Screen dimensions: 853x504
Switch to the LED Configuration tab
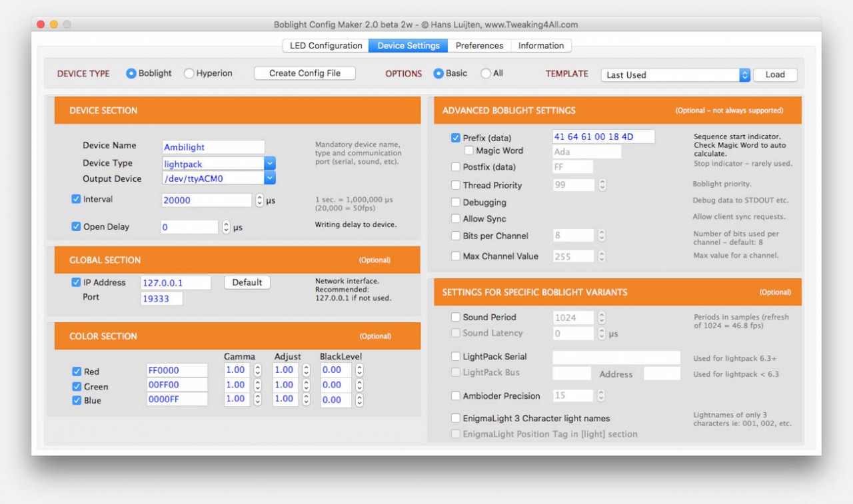325,45
